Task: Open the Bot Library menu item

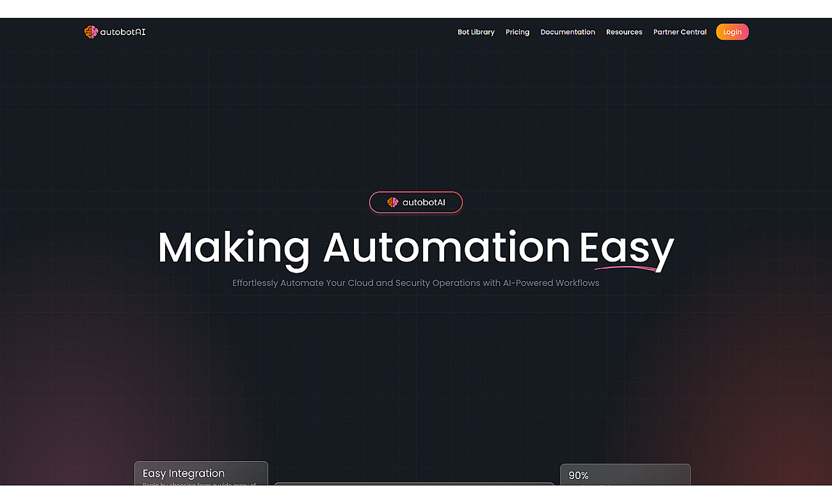Action: point(476,32)
